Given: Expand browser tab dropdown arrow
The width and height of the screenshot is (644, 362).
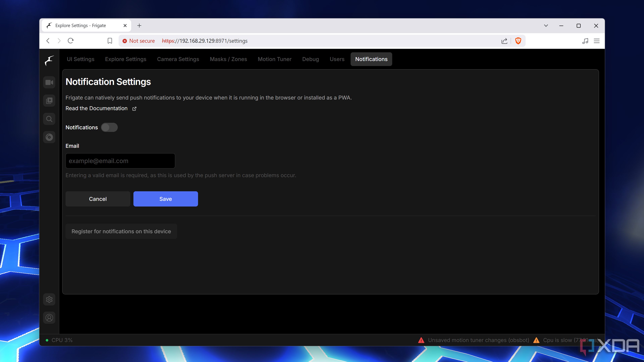Looking at the screenshot, I should (546, 25).
